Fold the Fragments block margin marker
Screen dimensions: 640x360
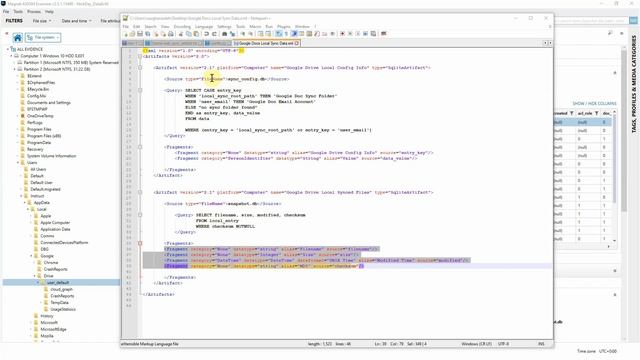[140, 243]
